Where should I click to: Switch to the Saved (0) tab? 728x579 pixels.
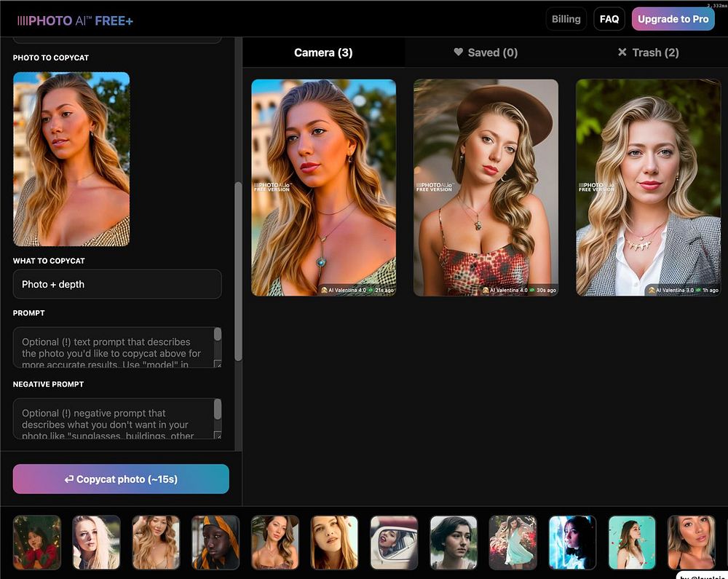(486, 52)
